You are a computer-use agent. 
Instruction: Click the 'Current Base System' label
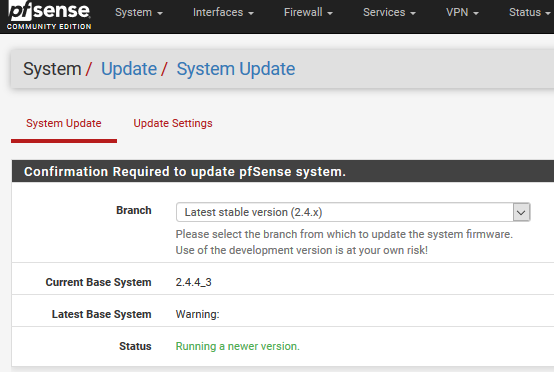point(98,282)
